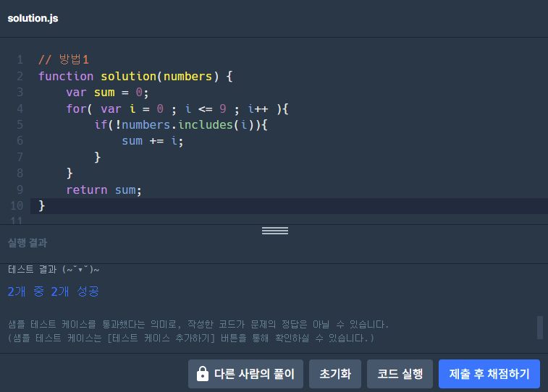Click the 실행 결과 panel header

pyautogui.click(x=28, y=242)
